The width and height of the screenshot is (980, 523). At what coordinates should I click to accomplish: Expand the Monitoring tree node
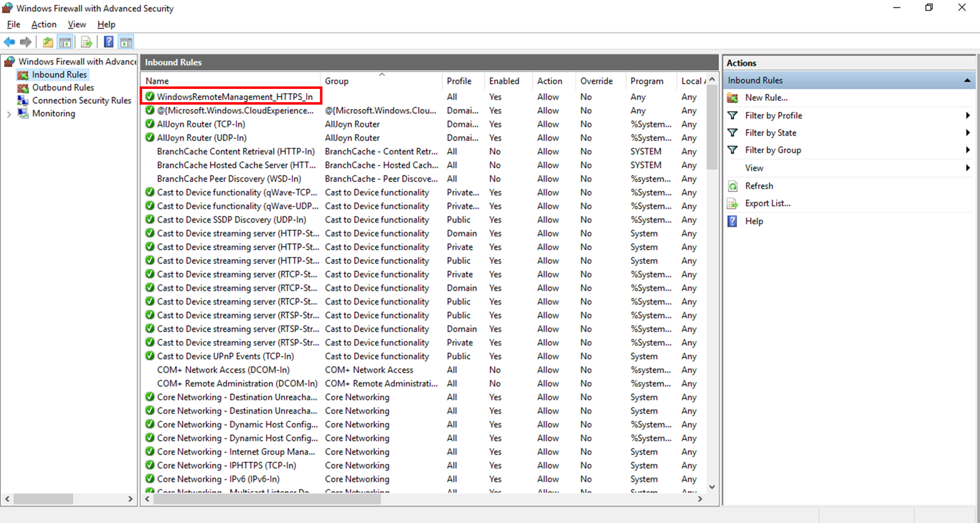pos(9,114)
